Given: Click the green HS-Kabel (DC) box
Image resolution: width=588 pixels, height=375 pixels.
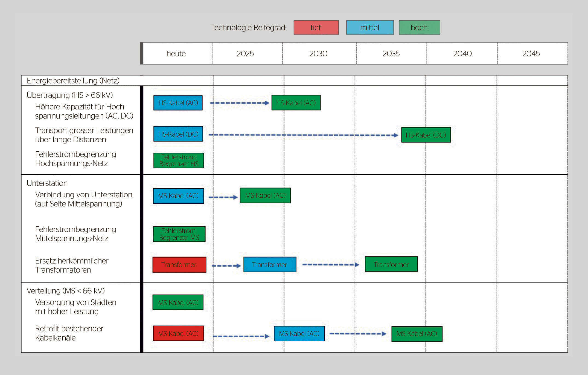Looking at the screenshot, I should (426, 135).
